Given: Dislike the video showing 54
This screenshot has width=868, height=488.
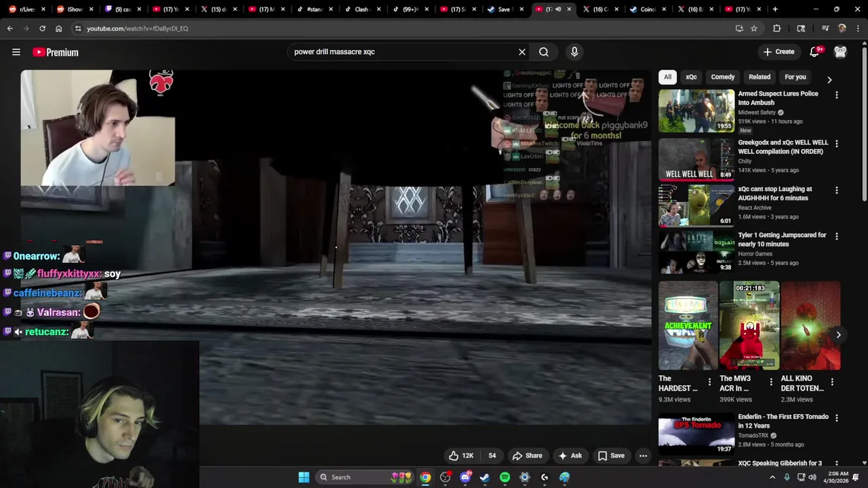Looking at the screenshot, I should 492,455.
